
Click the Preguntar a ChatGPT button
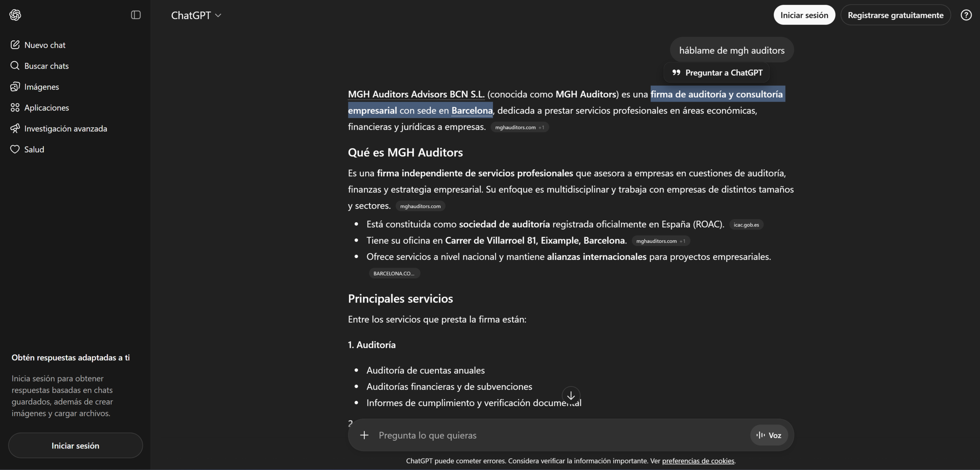pos(717,72)
